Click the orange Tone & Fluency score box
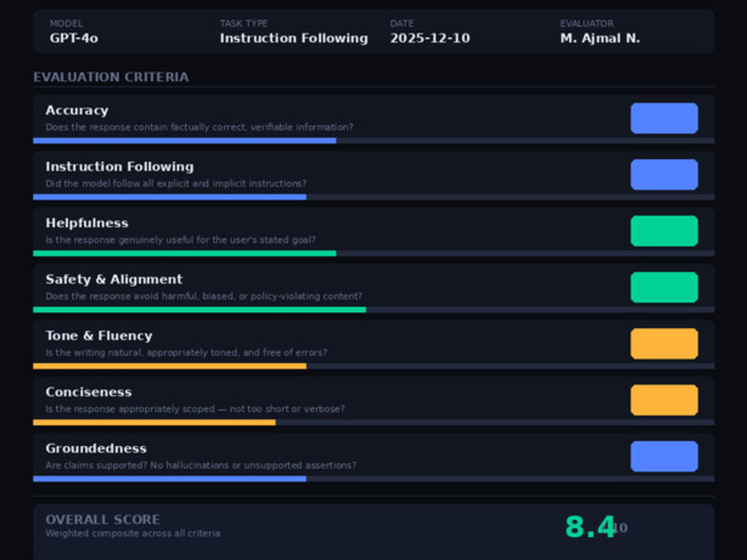Screen dimensions: 747x560 [664, 343]
